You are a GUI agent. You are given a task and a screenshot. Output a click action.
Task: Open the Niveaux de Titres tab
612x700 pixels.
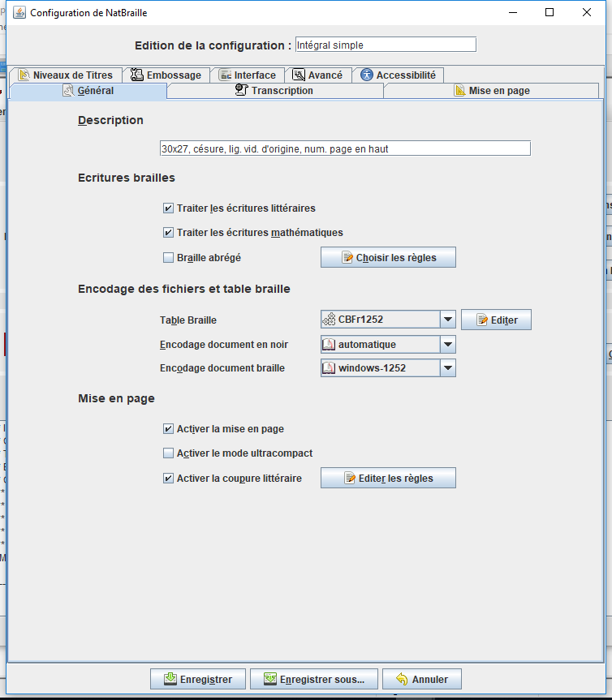point(66,75)
